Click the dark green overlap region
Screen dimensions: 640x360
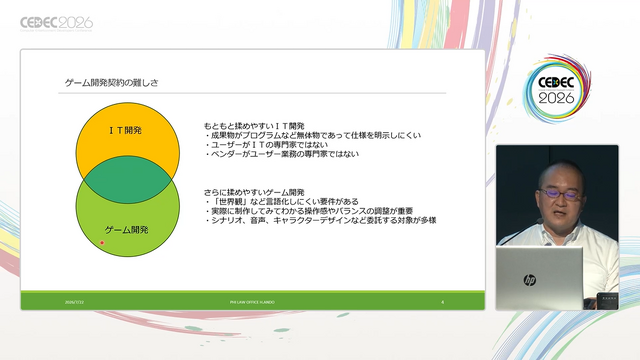pyautogui.click(x=127, y=180)
